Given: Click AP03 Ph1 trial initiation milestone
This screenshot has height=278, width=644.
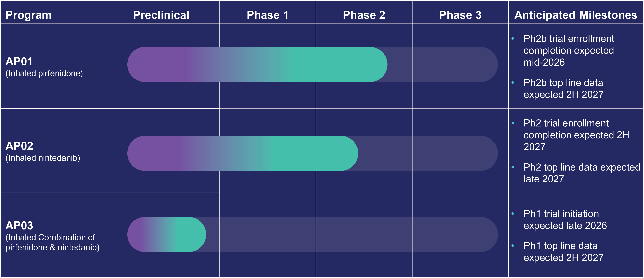Looking at the screenshot, I should tap(565, 220).
